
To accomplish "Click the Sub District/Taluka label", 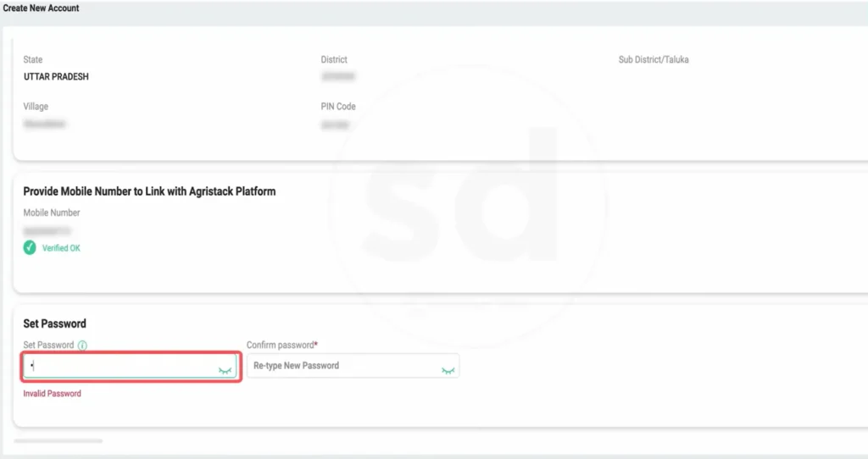I will click(654, 60).
